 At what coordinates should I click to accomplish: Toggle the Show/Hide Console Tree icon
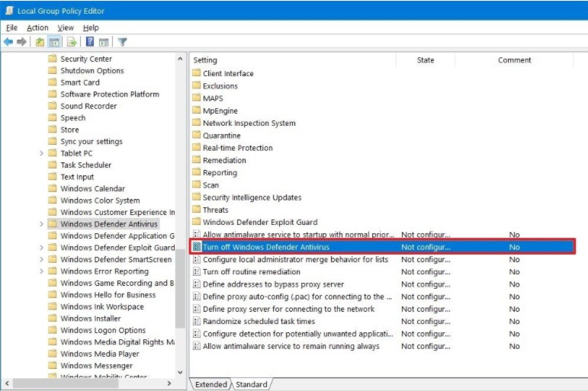tap(55, 42)
